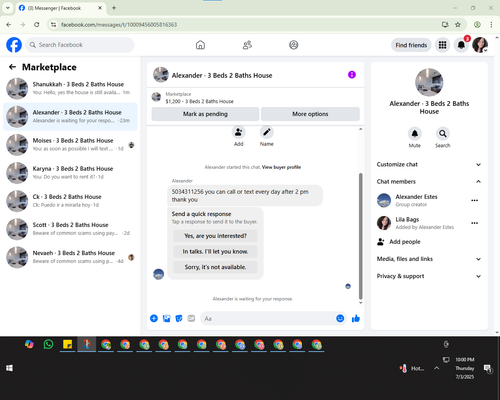Click the Search Facebook field
Viewport: 500px width, 400px height.
tap(80, 45)
